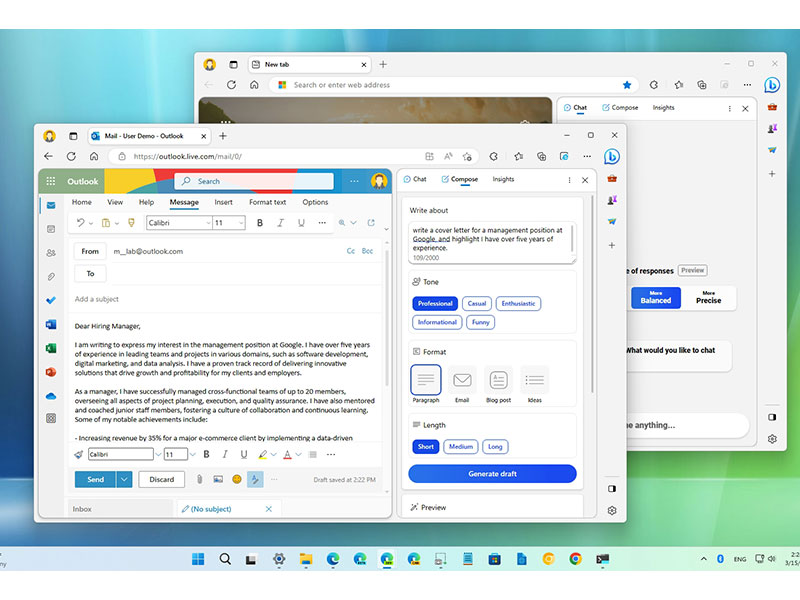Screen dimensions: 800x600
Task: Open Excel from the Outlook sidebar
Action: tap(51, 348)
